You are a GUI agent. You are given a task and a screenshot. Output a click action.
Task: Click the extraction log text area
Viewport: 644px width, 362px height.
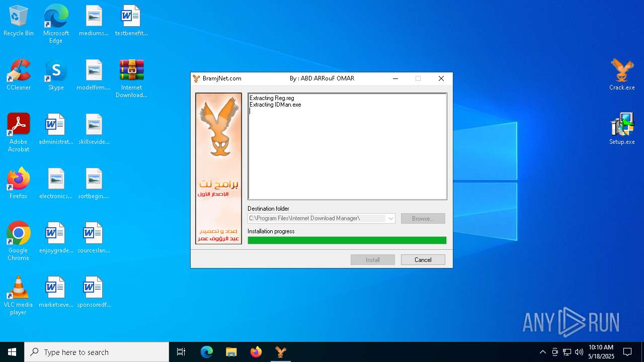pyautogui.click(x=347, y=146)
